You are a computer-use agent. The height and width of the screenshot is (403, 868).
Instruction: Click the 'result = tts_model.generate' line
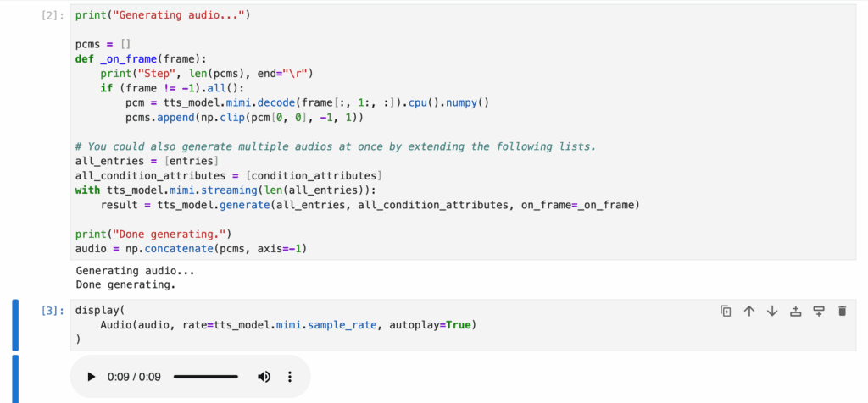[x=370, y=206]
